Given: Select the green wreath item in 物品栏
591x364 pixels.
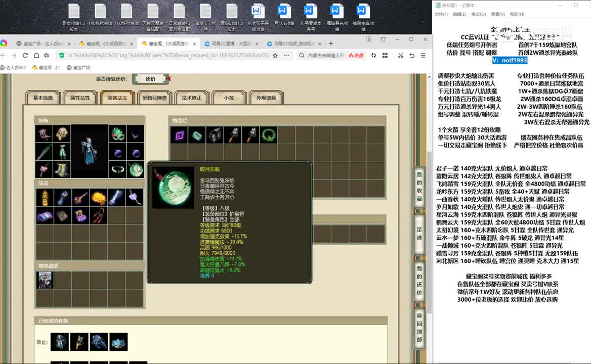Looking at the screenshot, I should pyautogui.click(x=268, y=135).
